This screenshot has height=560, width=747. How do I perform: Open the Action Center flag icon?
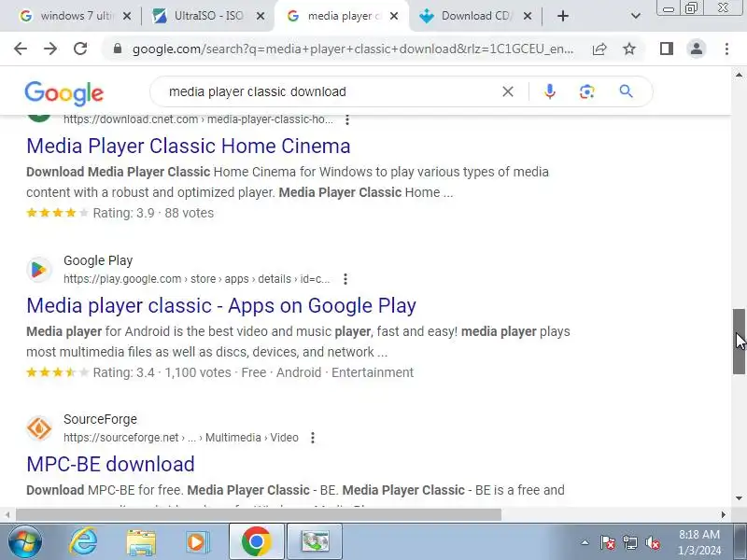click(x=608, y=542)
